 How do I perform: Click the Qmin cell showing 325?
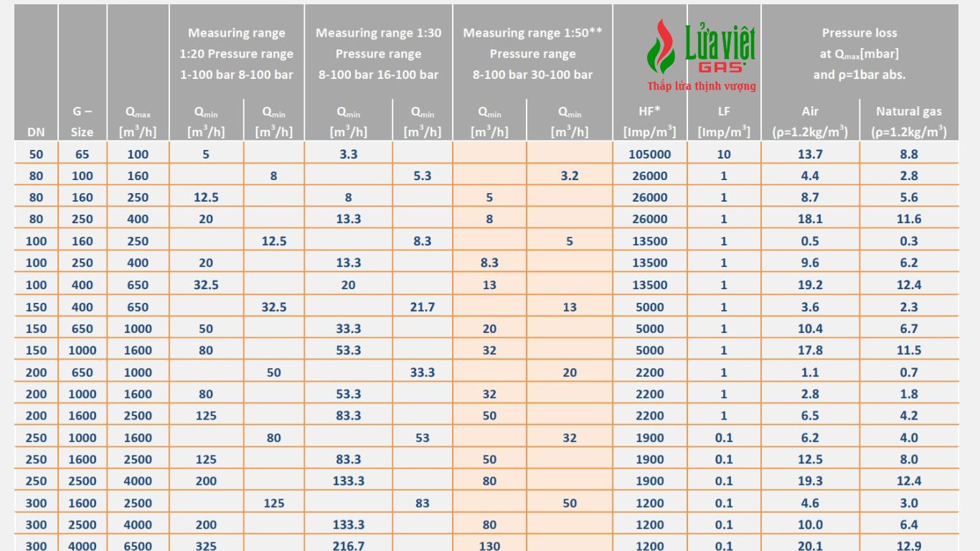(206, 545)
